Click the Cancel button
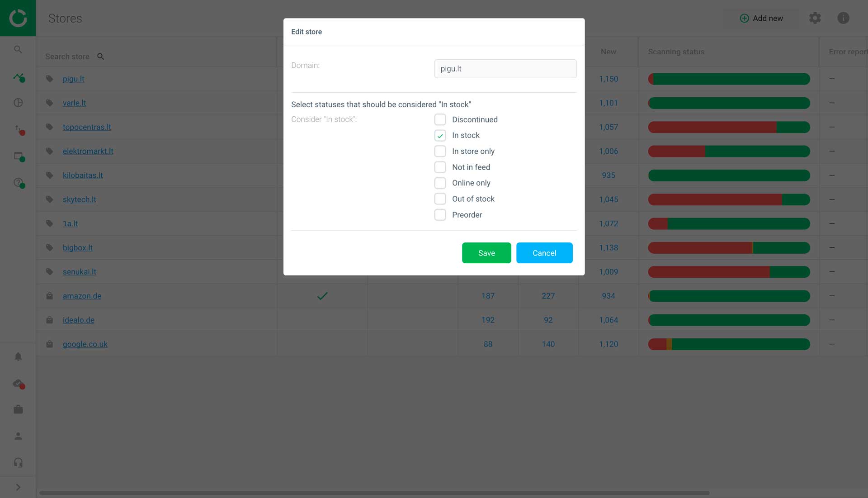 tap(544, 253)
